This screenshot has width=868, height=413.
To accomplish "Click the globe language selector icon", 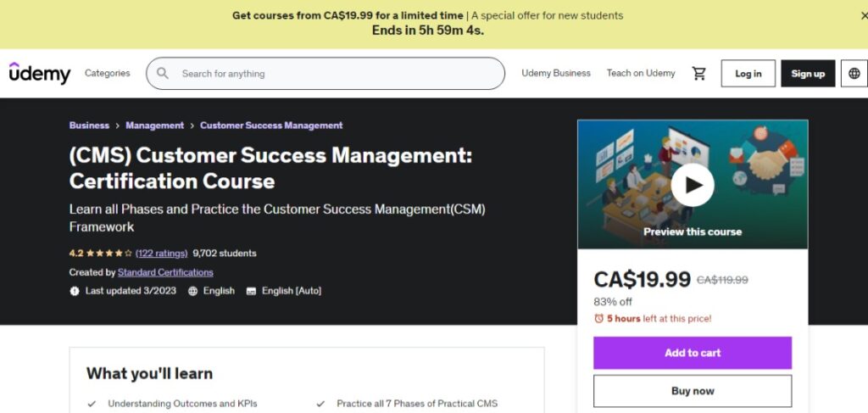I will click(854, 74).
